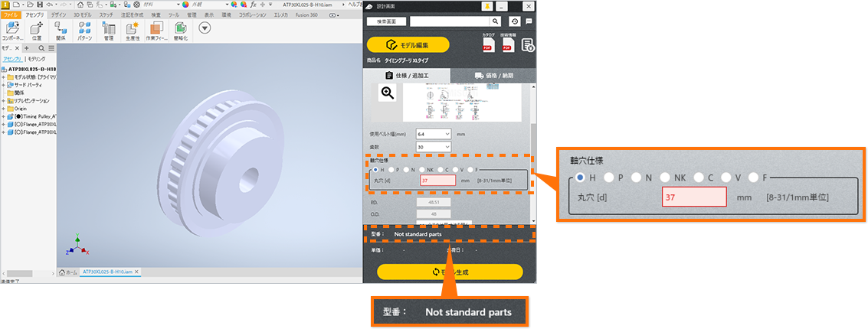Viewport: 868px width, 329px height.
Task: Open the スケッチ ribbon tab
Action: click(106, 15)
